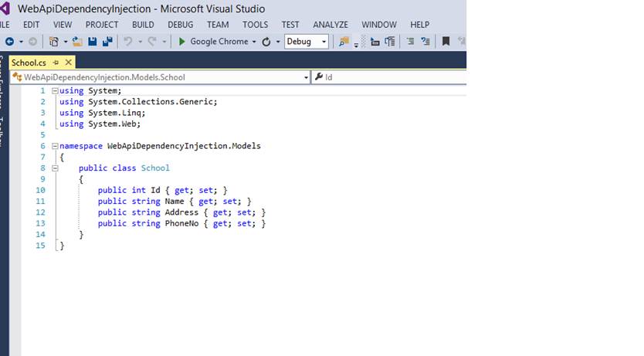Screen dimensions: 644x356
Task: Click line number 5 in the gutter
Action: click(x=42, y=134)
